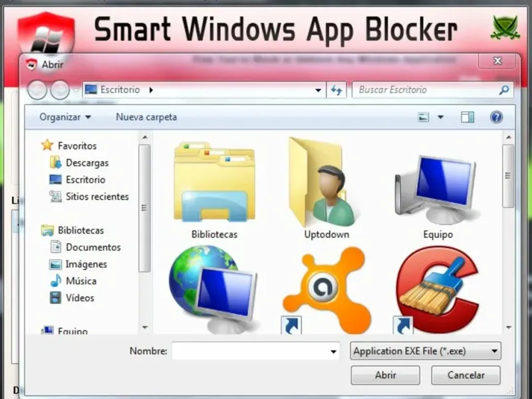Screen dimensions: 532x399
Task: Click the back navigation arrow
Action: click(37, 90)
